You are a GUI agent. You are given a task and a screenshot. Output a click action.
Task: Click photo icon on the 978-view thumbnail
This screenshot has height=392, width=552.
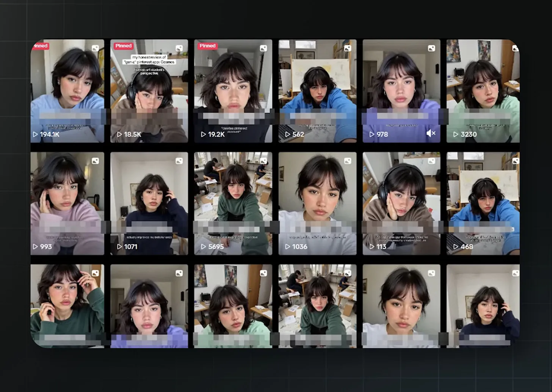[431, 48]
